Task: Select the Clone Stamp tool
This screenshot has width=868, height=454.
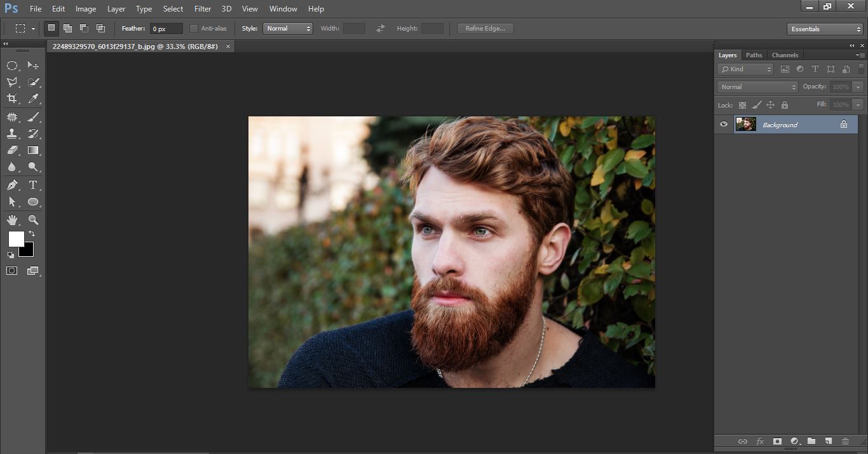Action: coord(11,134)
